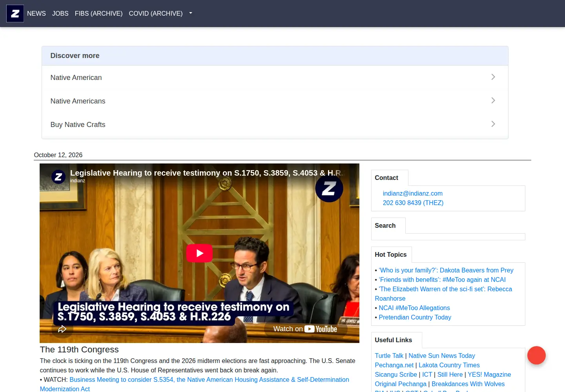The height and width of the screenshot is (392, 565).
Task: Open Breakdances With Wolves link
Action: [x=468, y=384]
